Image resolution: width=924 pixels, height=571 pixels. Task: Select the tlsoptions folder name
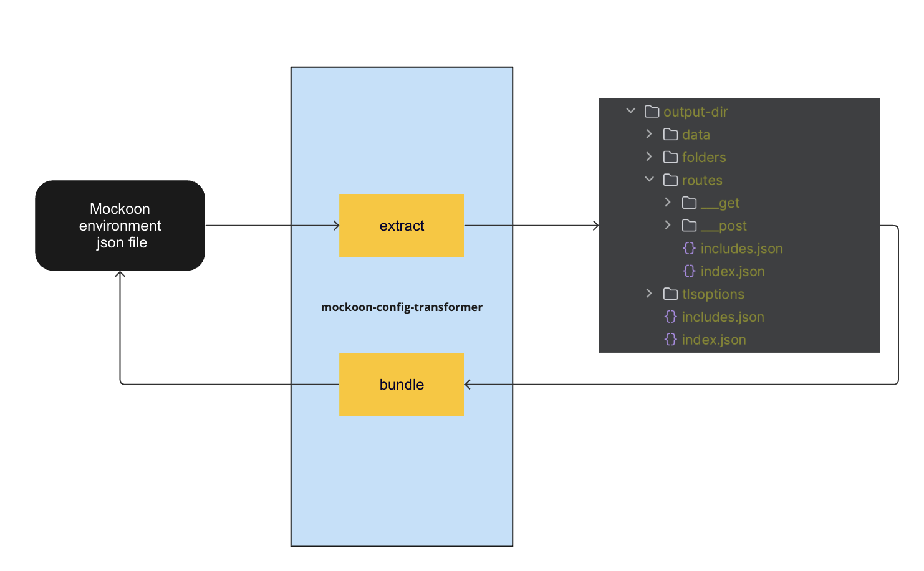click(713, 294)
